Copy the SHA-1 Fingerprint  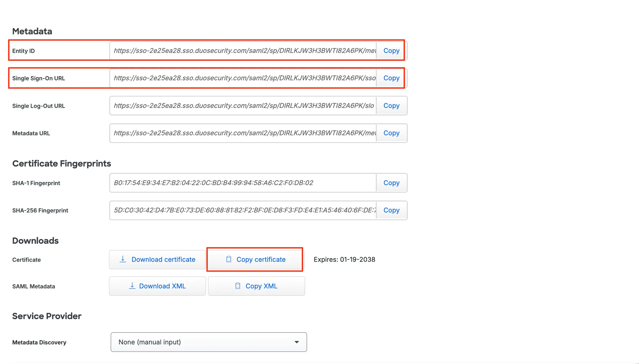(x=391, y=183)
